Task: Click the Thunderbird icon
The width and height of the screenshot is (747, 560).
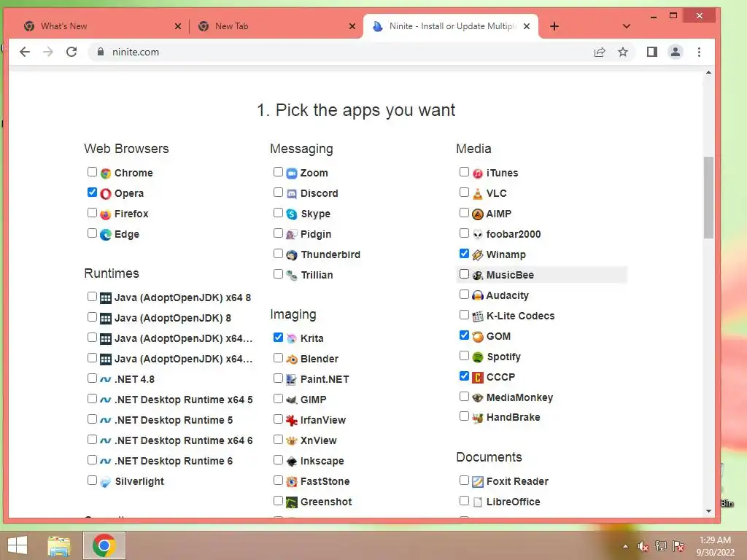Action: pos(292,255)
